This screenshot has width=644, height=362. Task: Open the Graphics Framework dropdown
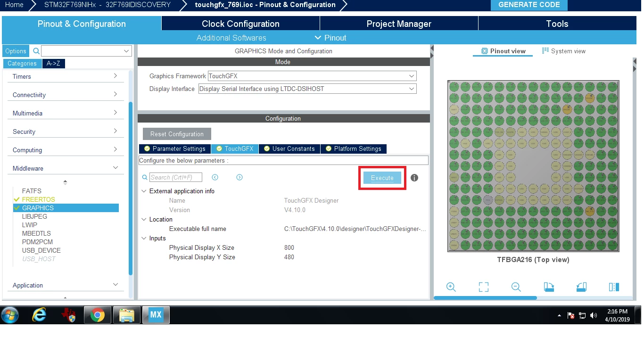pyautogui.click(x=312, y=76)
